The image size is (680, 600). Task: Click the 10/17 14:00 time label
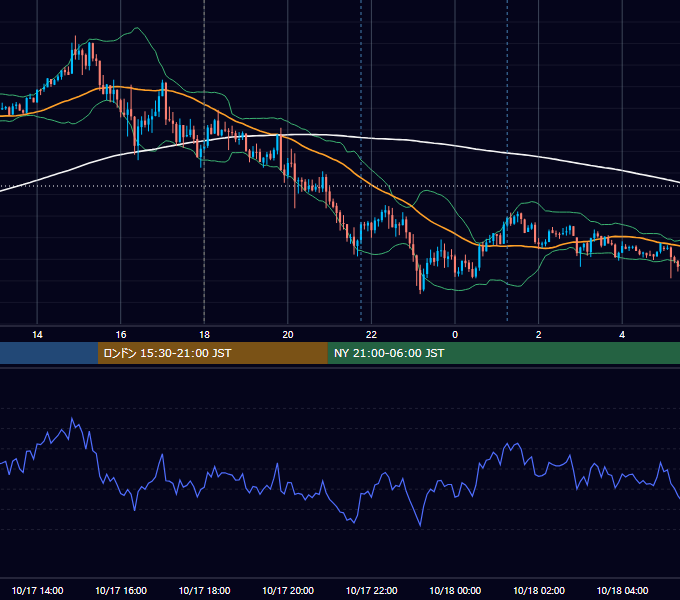click(37, 590)
